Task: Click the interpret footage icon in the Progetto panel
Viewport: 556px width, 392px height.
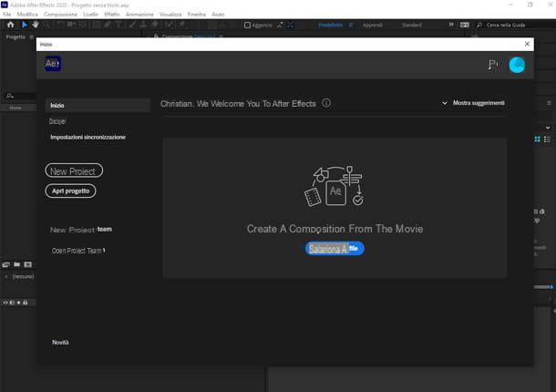Action: [5, 264]
